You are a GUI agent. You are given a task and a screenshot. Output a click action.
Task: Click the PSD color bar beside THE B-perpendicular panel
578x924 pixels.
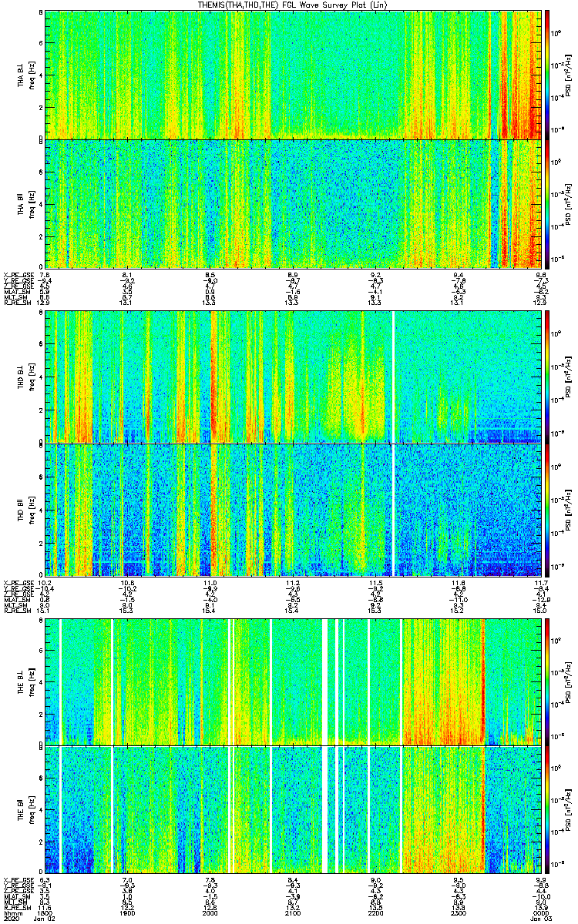[x=547, y=682]
